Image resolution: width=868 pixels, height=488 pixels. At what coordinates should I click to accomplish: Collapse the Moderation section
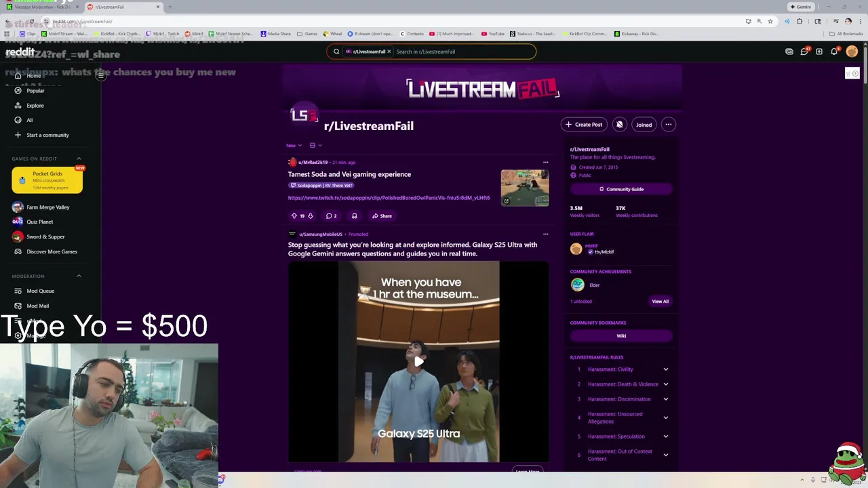(x=79, y=276)
